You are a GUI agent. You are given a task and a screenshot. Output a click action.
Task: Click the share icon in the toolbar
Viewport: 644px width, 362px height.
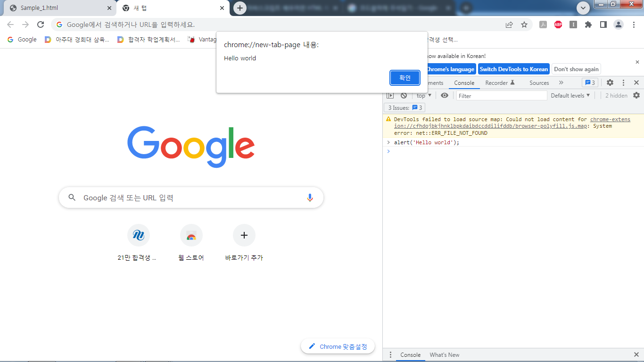click(x=508, y=24)
